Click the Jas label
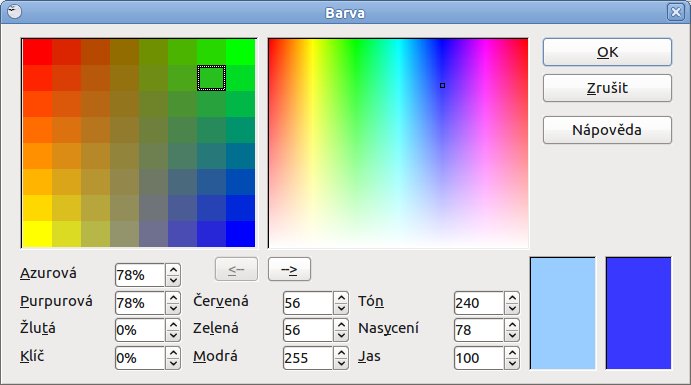Viewport: 691px width, 385px height. coord(369,356)
